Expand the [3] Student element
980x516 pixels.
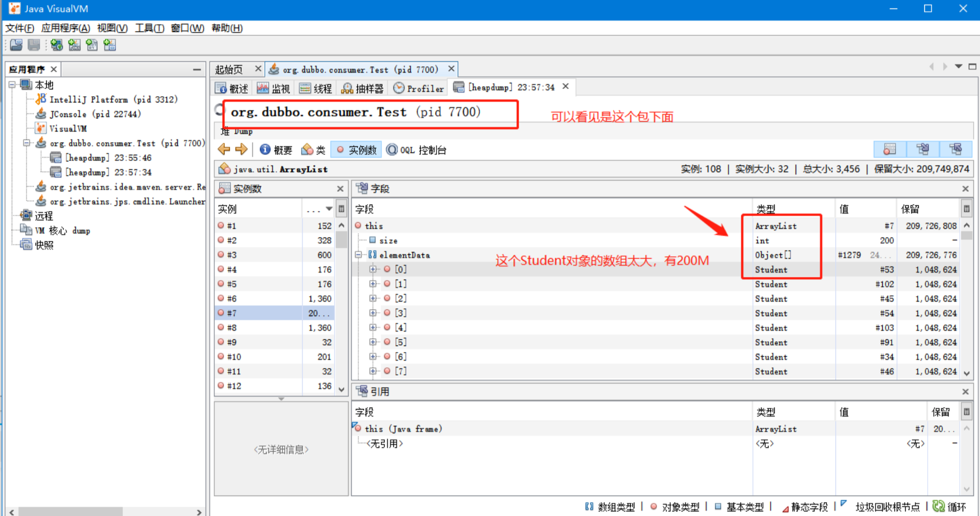[373, 313]
